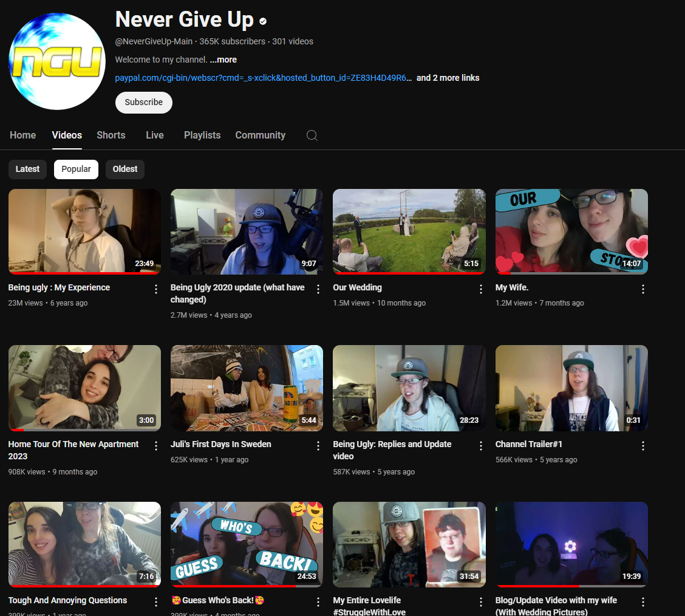Open options menu for Tough And Annoying Questions
Image resolution: width=685 pixels, height=616 pixels.
pos(156,602)
